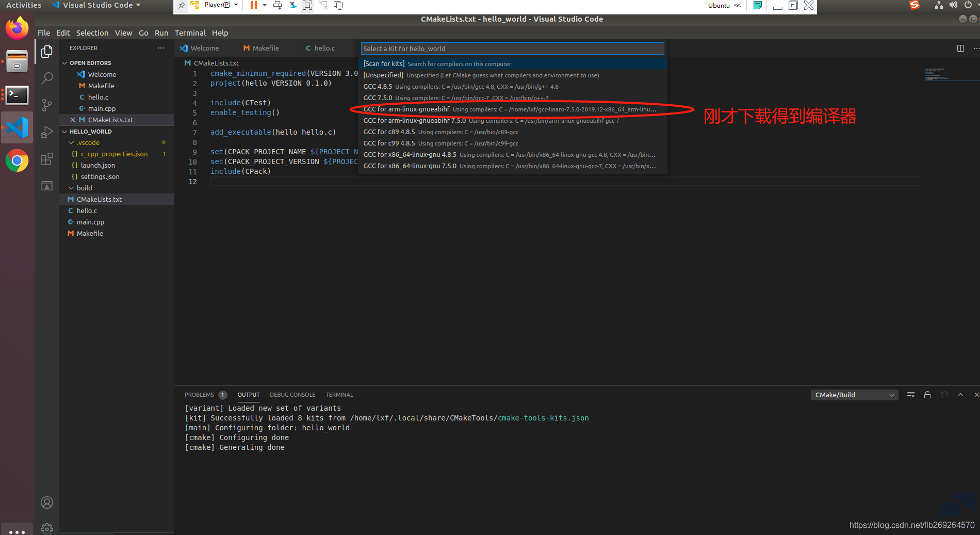Launch Google Chrome from the dock
The image size is (980, 535).
(x=17, y=161)
